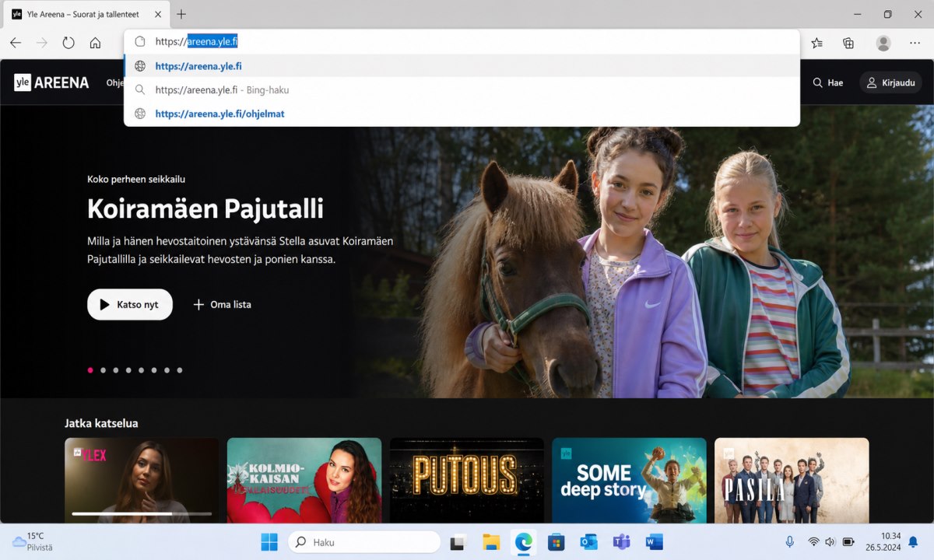Choose https://areena.yle.fi suggestion
The width and height of the screenshot is (934, 560).
click(x=462, y=66)
